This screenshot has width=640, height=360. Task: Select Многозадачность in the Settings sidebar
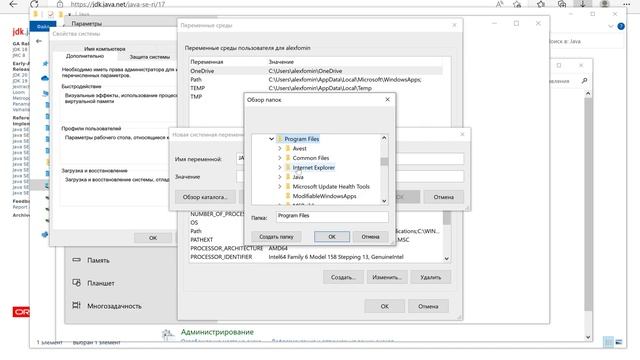(x=114, y=306)
